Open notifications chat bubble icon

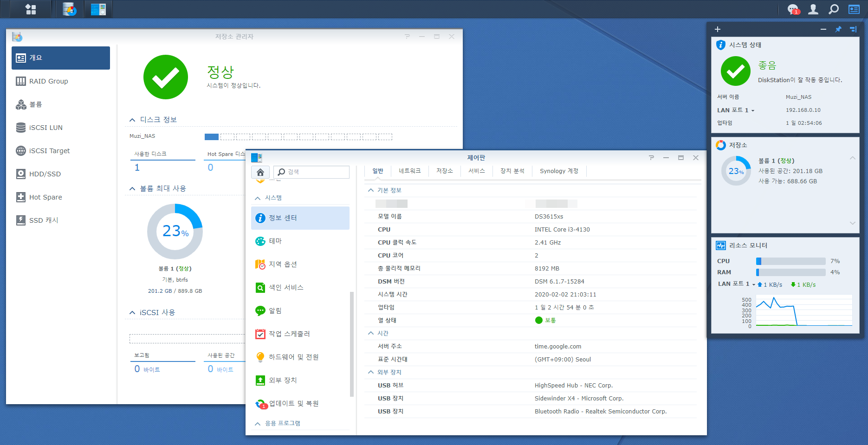[793, 9]
